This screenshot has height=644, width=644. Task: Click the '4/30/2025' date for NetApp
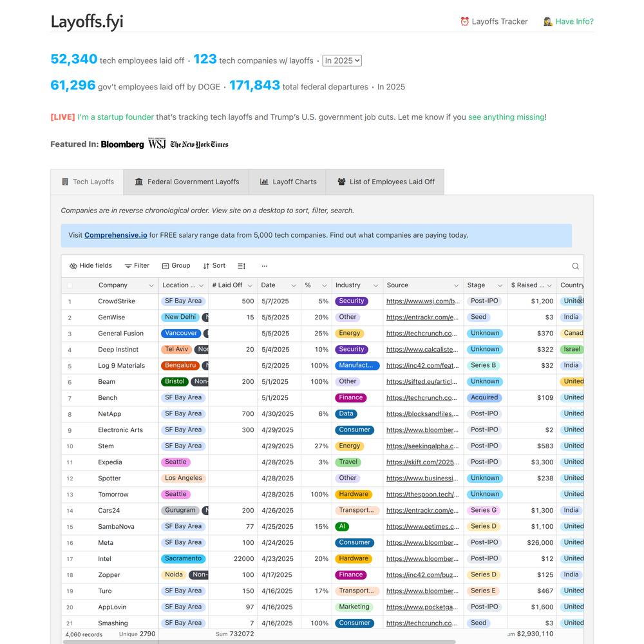(x=278, y=414)
